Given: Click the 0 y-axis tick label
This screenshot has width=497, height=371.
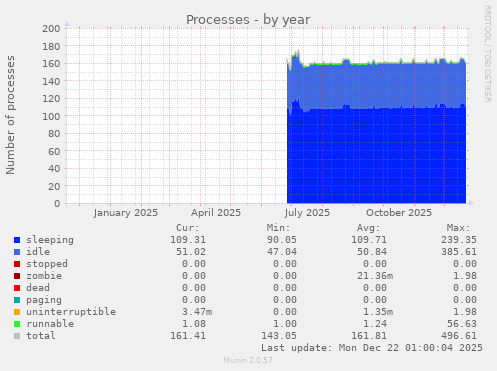Looking at the screenshot, I should pyautogui.click(x=57, y=204).
